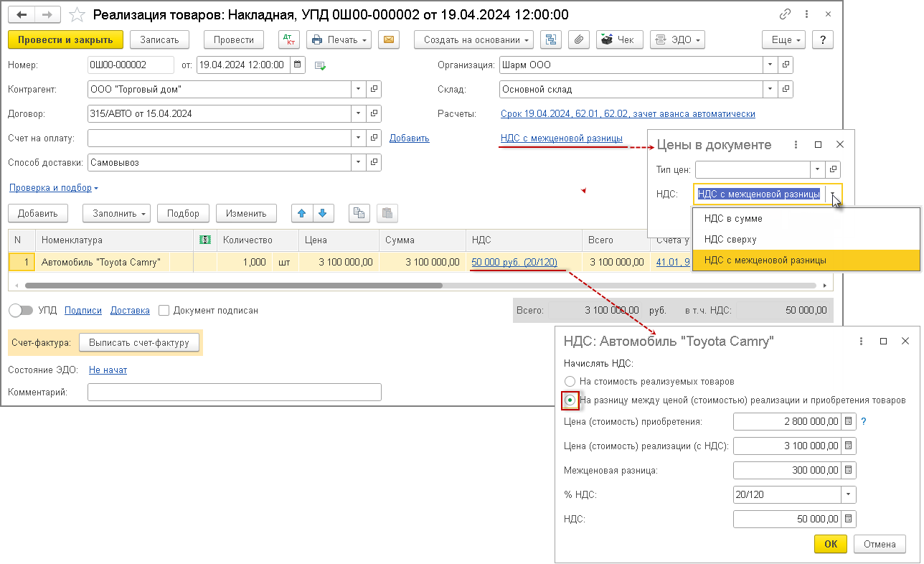
Task: Open the Печать dropdown menu
Action: click(x=340, y=40)
